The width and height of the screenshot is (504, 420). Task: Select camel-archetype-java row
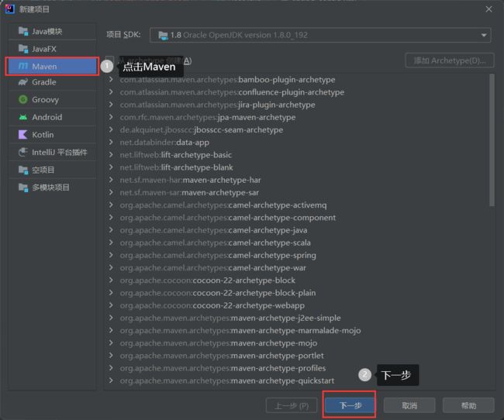click(x=297, y=230)
